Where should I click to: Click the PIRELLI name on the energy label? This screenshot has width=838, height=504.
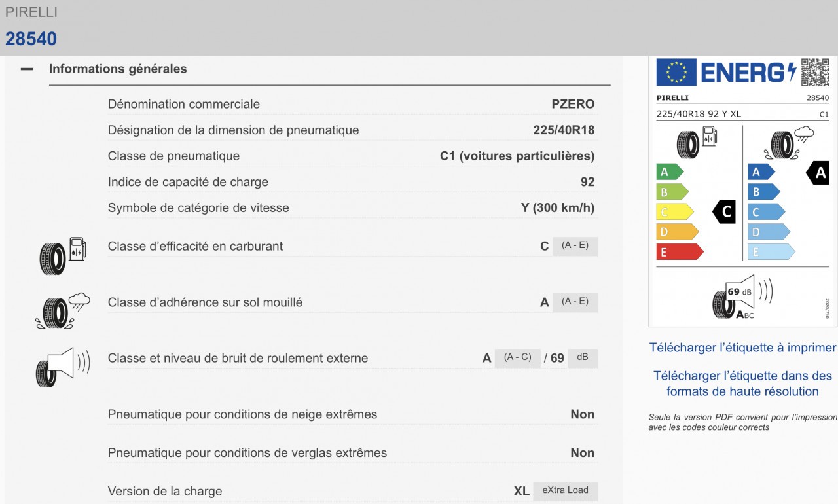point(672,98)
